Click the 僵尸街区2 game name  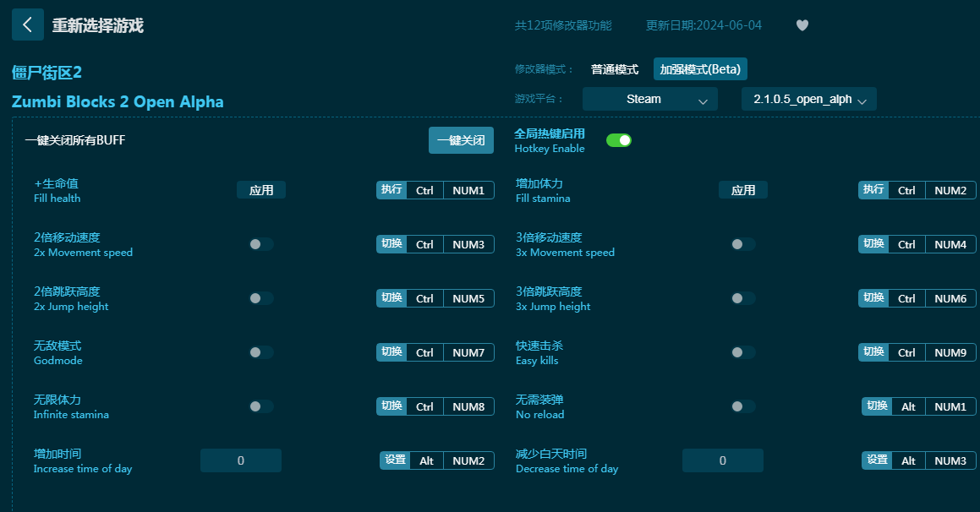47,73
